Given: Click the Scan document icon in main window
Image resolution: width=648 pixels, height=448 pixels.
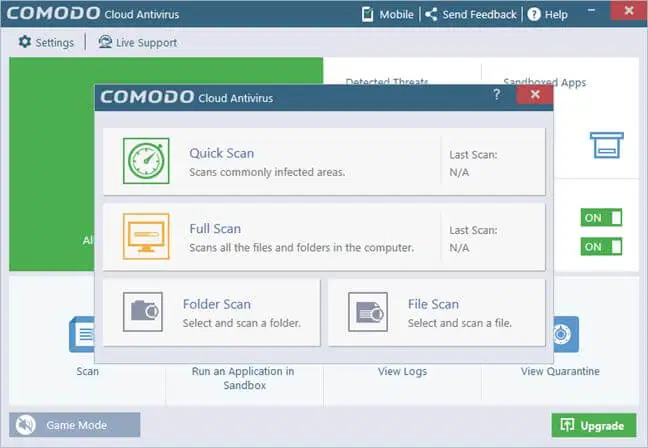Looking at the screenshot, I should (82, 334).
